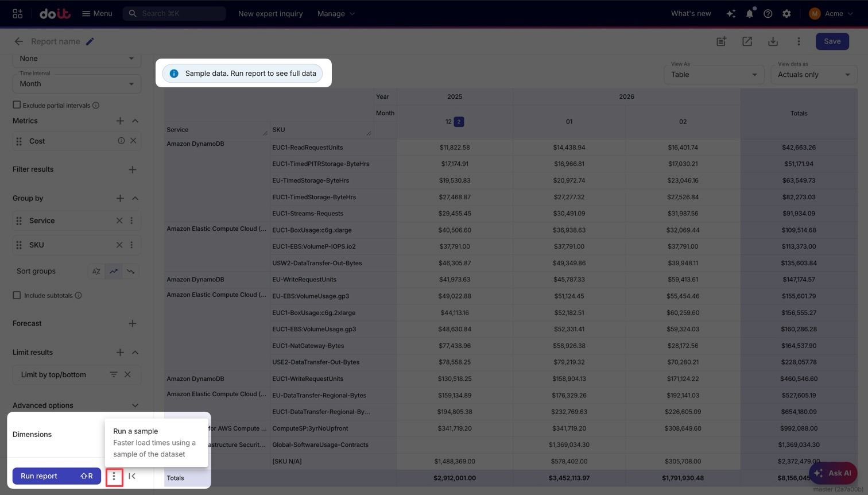
Task: Add a metric with plus icon
Action: pos(120,121)
